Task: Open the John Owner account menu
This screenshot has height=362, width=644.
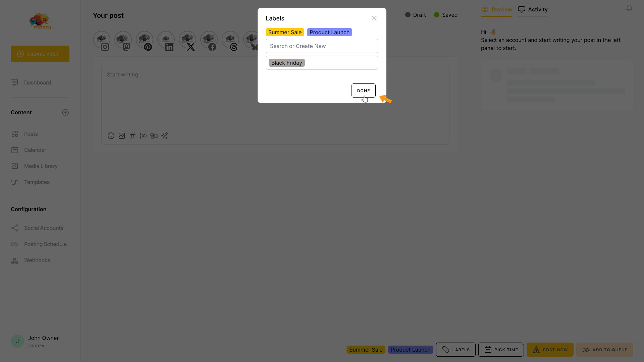Action: click(x=35, y=341)
